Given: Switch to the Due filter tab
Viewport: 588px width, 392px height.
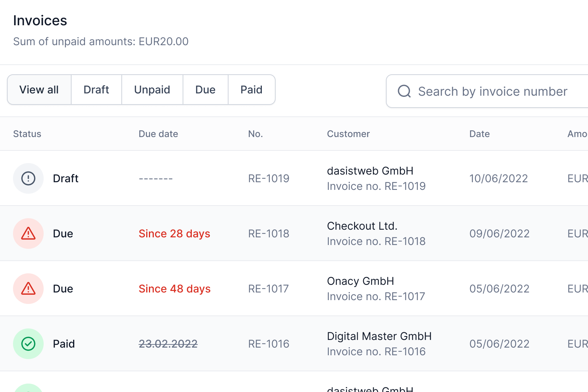Looking at the screenshot, I should click(x=206, y=90).
